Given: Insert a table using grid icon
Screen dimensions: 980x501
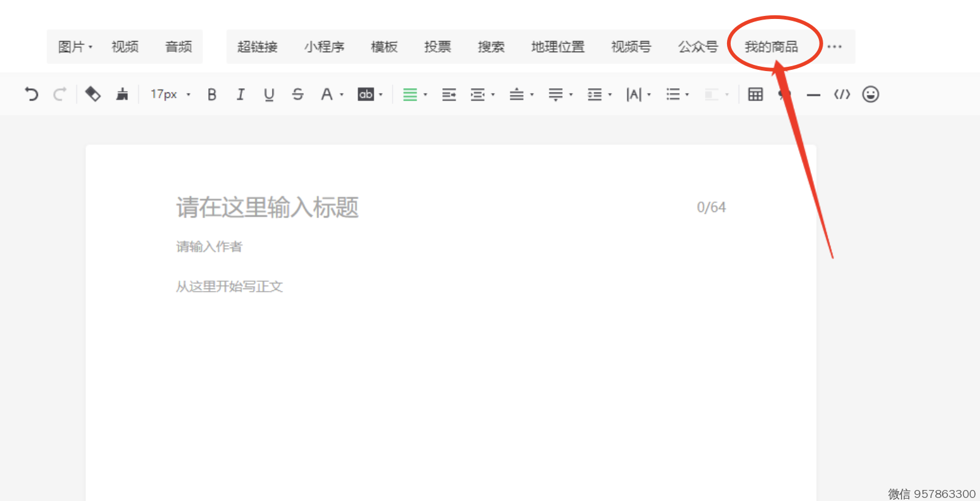Looking at the screenshot, I should 755,94.
